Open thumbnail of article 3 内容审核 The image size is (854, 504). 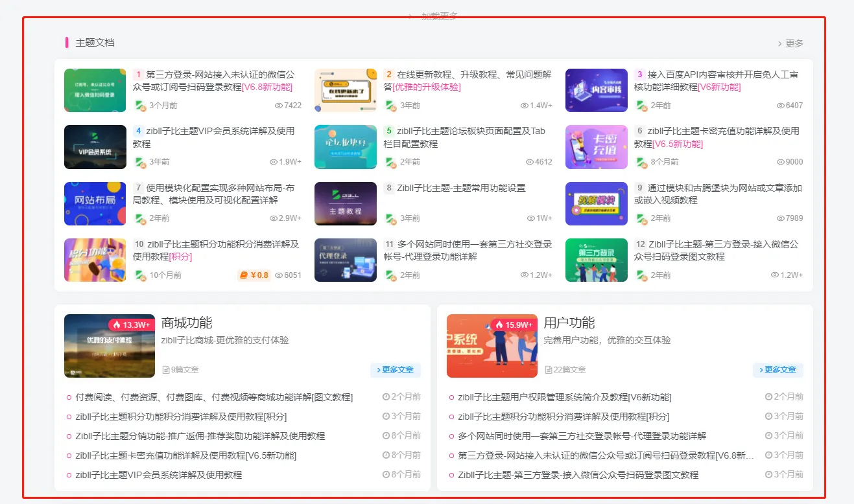pos(597,91)
